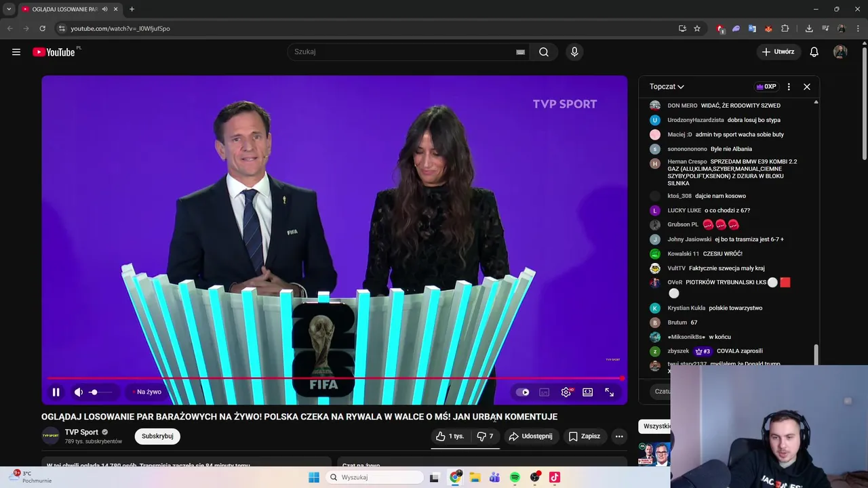Viewport: 868px width, 488px height.
Task: Switch to theater mode
Action: coord(588,392)
